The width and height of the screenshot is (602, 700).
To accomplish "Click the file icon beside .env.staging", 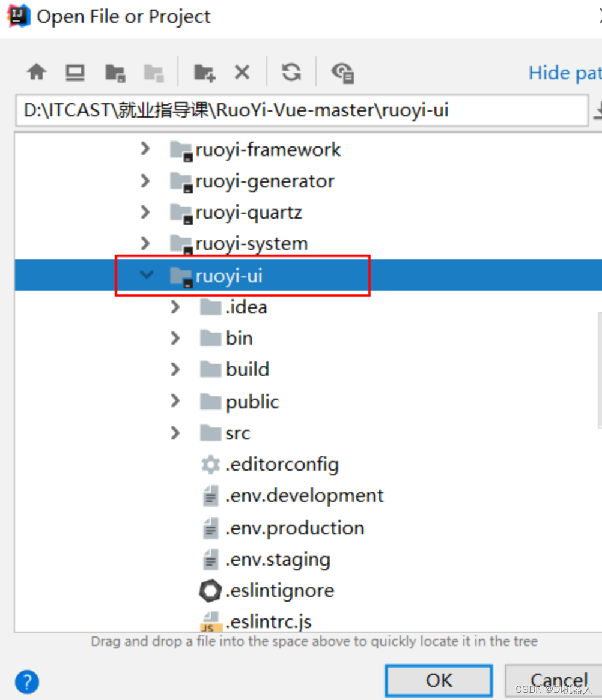I will coord(210,559).
